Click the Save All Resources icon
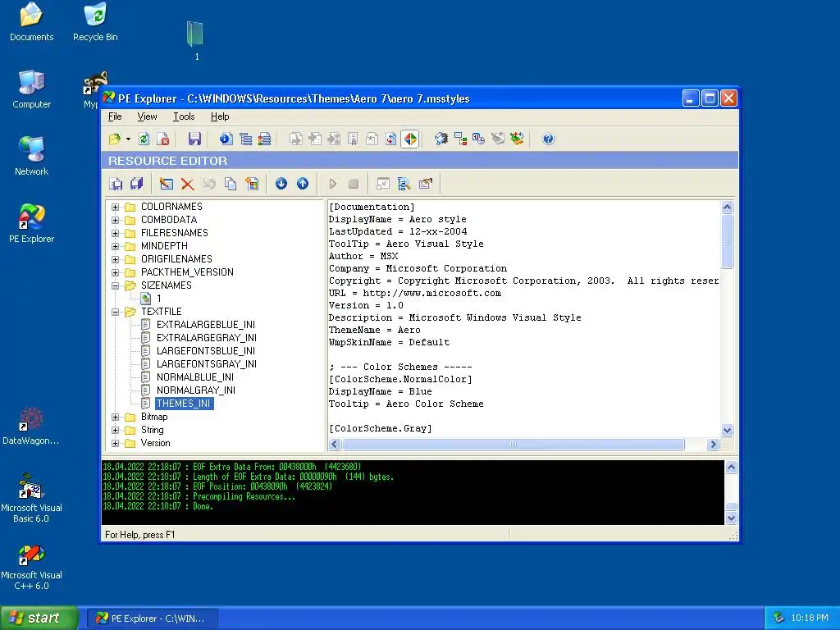 (x=137, y=184)
